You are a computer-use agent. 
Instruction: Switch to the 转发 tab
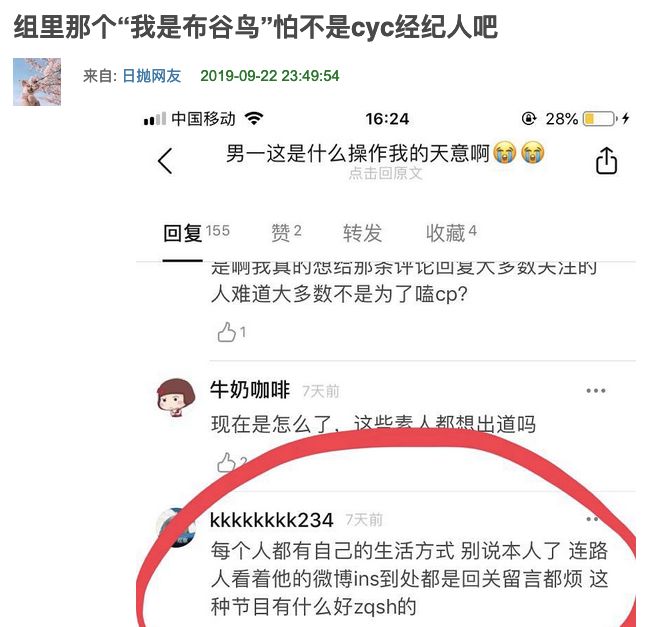click(363, 233)
